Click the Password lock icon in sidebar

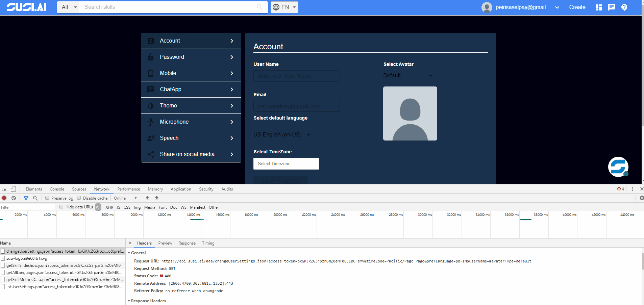click(151, 57)
